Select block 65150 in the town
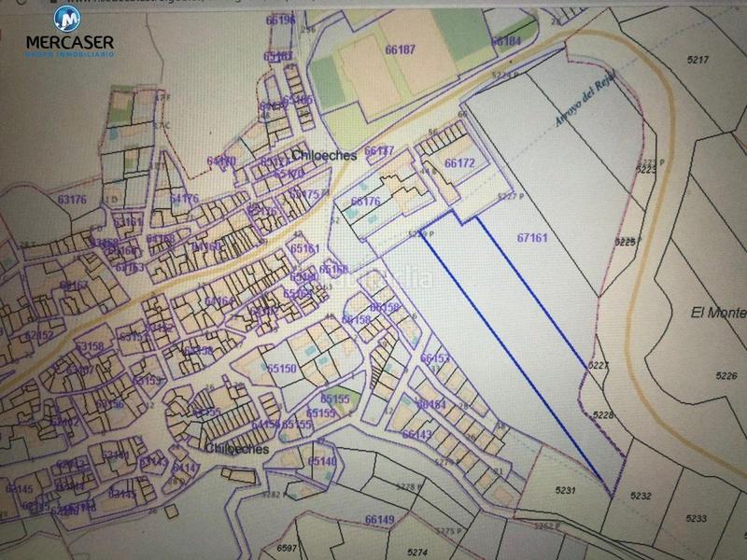The height and width of the screenshot is (560, 747). tap(281, 370)
